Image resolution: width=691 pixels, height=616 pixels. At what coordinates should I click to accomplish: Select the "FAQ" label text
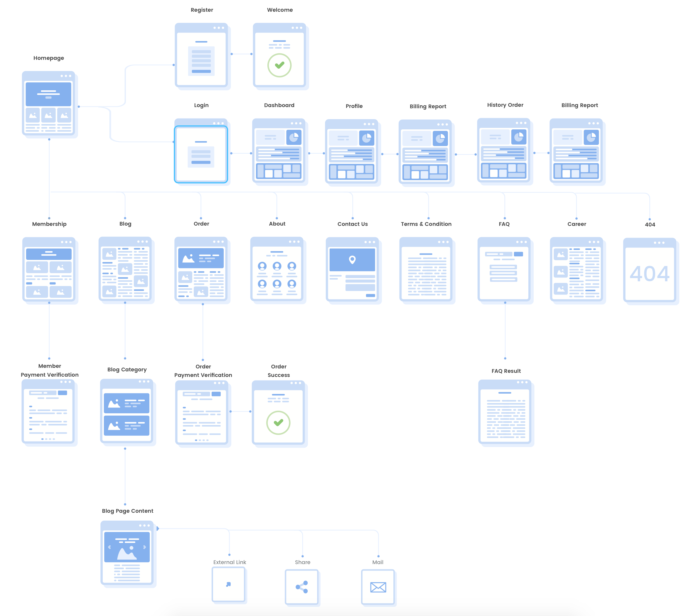[x=504, y=224]
